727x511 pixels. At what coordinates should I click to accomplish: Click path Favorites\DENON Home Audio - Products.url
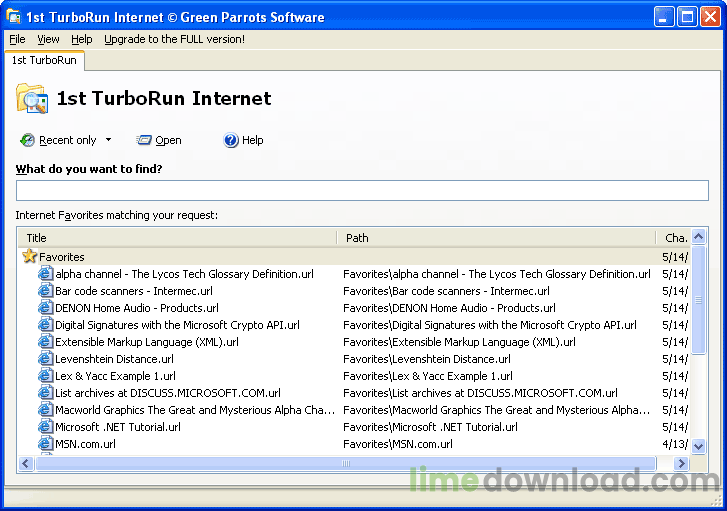tap(449, 308)
